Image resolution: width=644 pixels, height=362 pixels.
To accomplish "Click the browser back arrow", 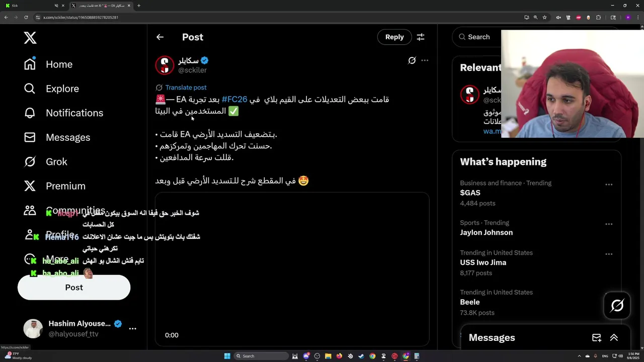I will pyautogui.click(x=6, y=17).
